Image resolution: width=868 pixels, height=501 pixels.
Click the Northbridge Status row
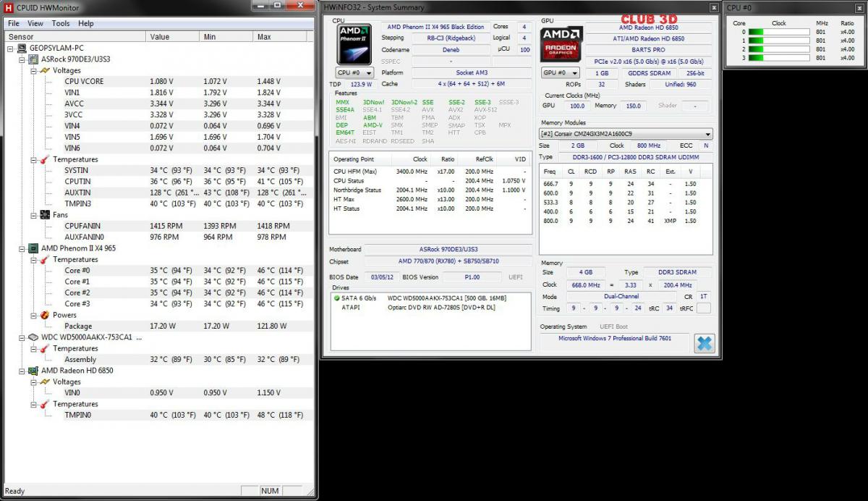point(432,190)
